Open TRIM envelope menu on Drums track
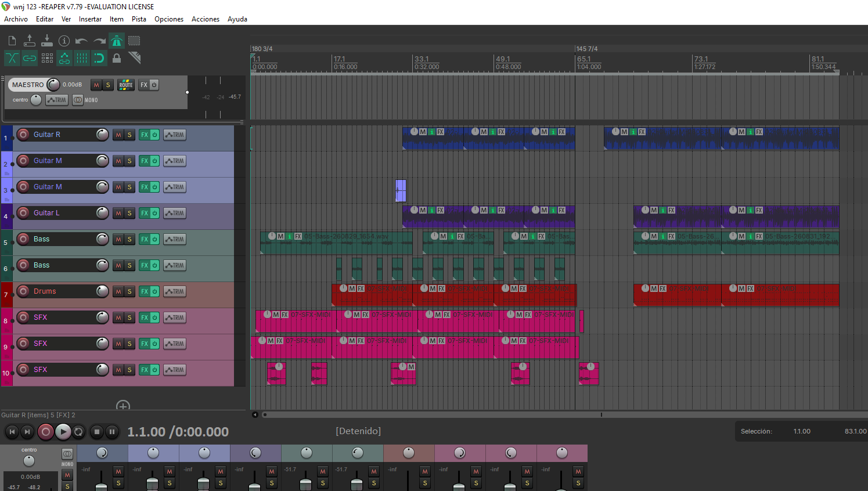The image size is (868, 491). point(175,291)
